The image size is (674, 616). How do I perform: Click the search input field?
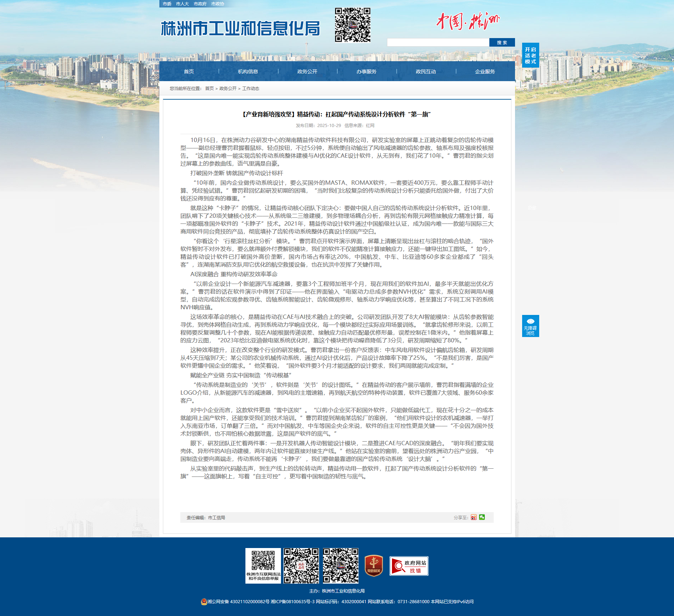438,42
